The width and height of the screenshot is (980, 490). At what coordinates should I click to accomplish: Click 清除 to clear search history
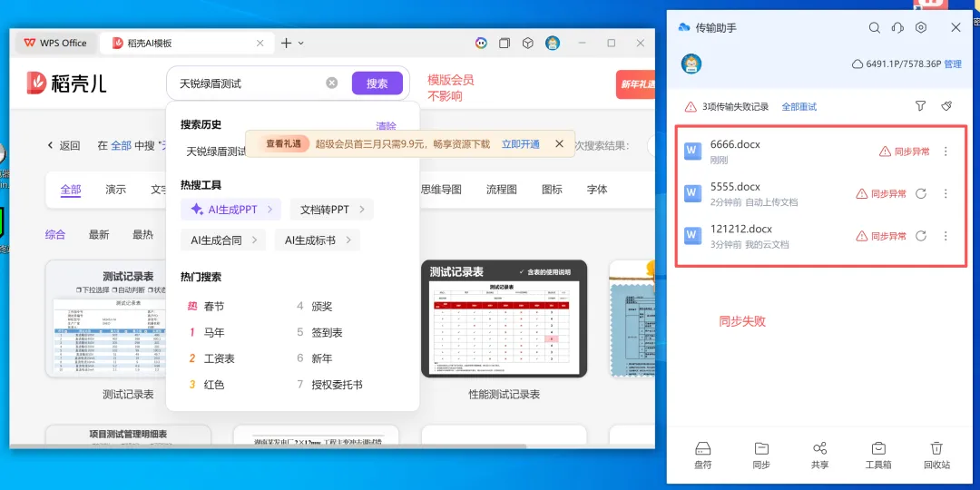tap(386, 125)
